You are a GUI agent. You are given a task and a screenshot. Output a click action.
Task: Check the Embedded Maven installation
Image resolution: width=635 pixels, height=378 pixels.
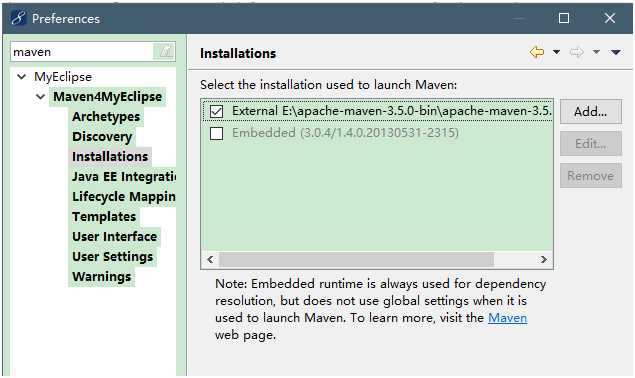coord(217,133)
